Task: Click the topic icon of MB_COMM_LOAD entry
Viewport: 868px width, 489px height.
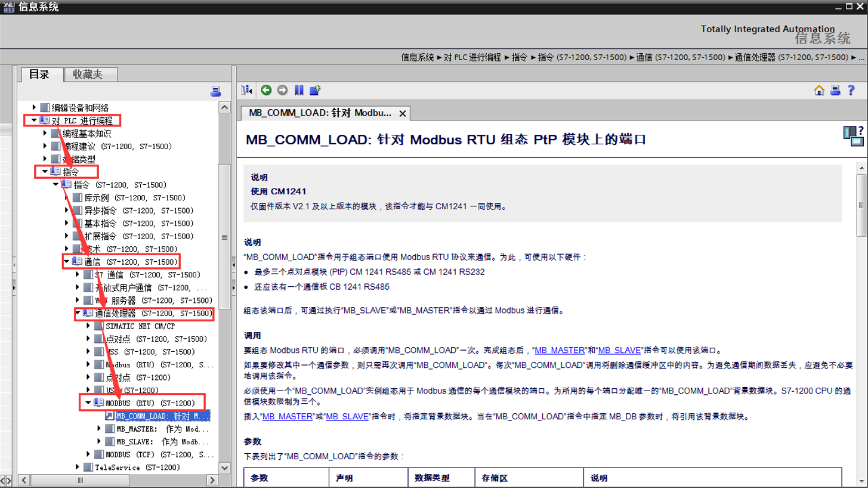Action: (110, 416)
